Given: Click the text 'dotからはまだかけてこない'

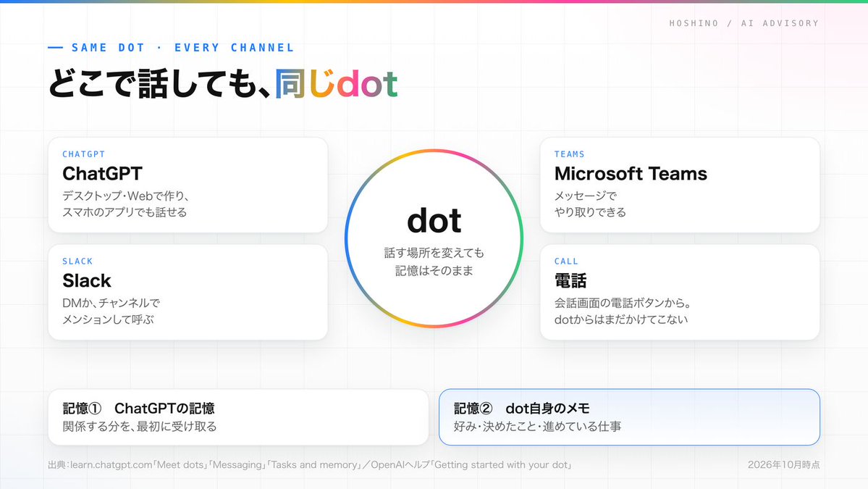Looking at the screenshot, I should (x=621, y=319).
